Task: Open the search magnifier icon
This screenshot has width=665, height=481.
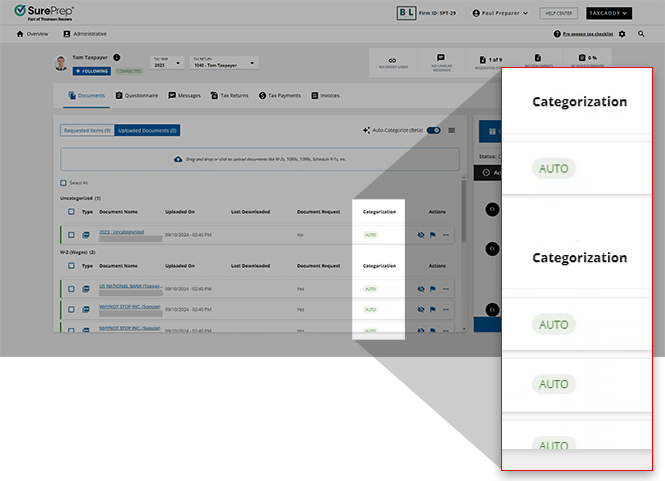Action: [x=641, y=34]
